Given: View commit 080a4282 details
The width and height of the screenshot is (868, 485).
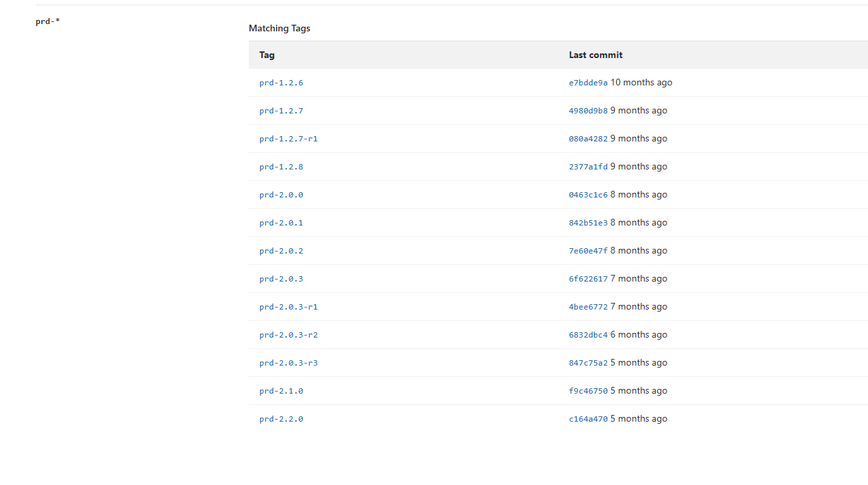Looking at the screenshot, I should pos(588,139).
